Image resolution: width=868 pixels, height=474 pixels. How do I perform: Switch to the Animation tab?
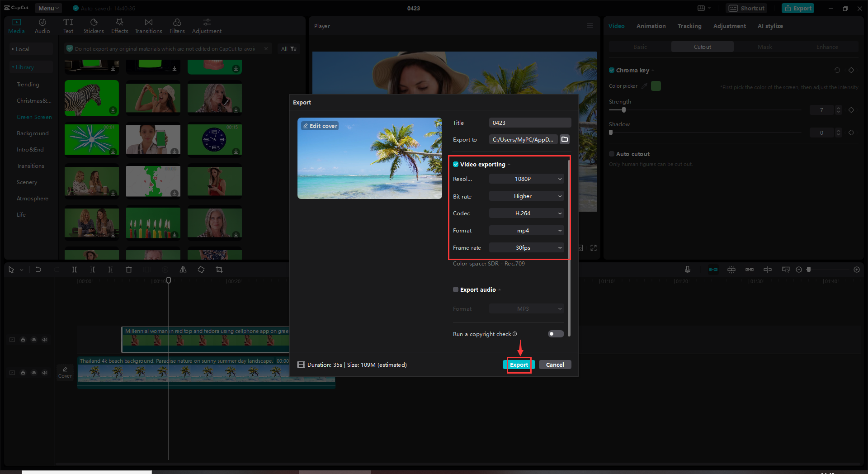point(651,26)
